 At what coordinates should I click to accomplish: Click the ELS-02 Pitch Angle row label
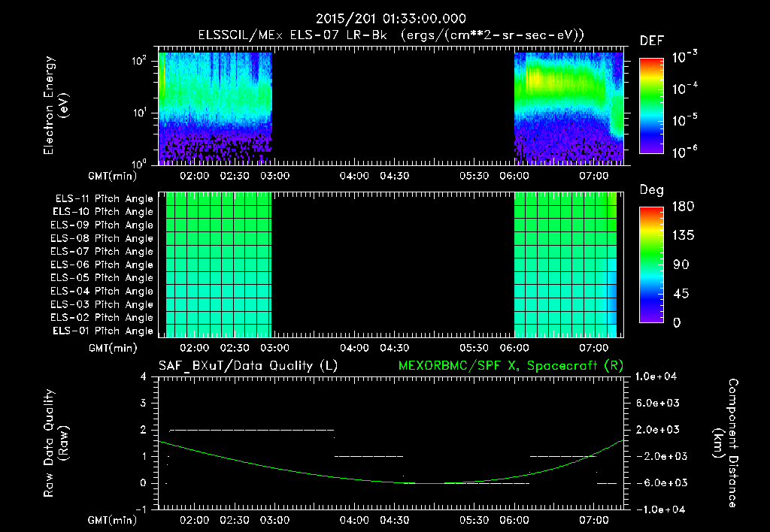102,318
